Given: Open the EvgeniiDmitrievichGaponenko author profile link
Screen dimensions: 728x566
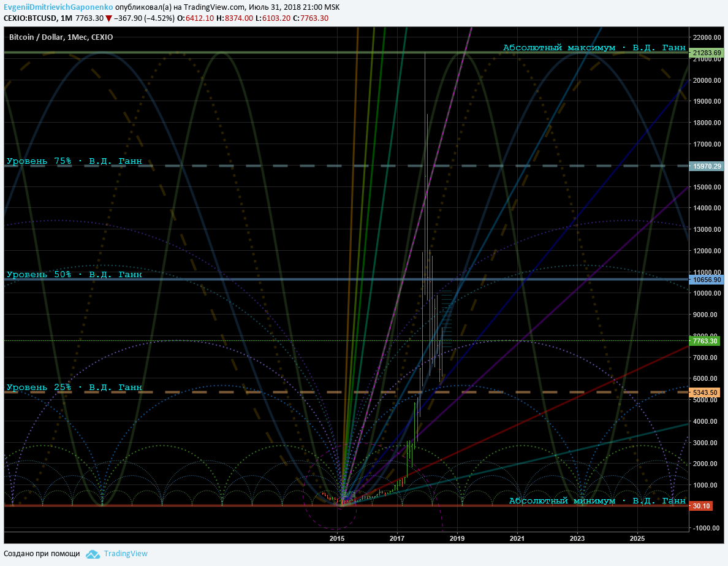Looking at the screenshot, I should (58, 7).
